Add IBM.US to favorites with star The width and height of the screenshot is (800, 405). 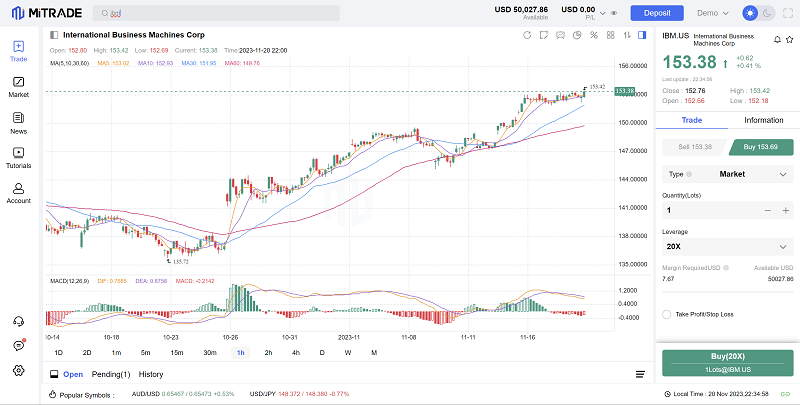[x=790, y=39]
